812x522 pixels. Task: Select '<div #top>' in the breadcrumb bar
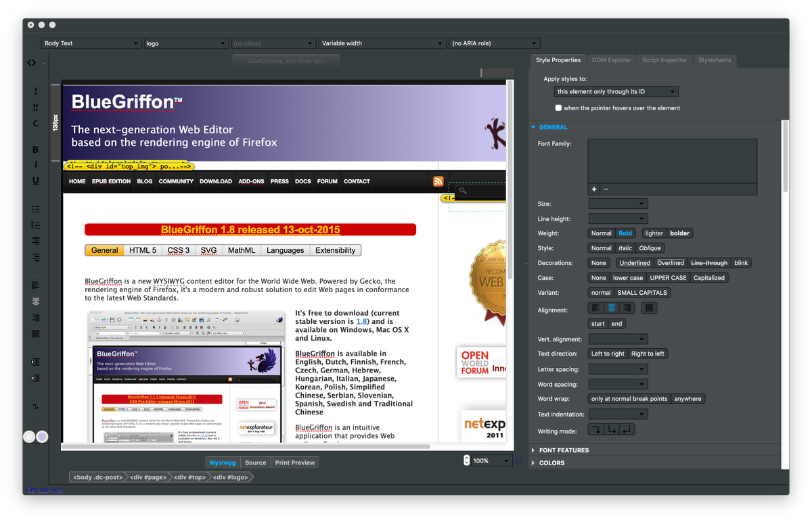click(190, 477)
